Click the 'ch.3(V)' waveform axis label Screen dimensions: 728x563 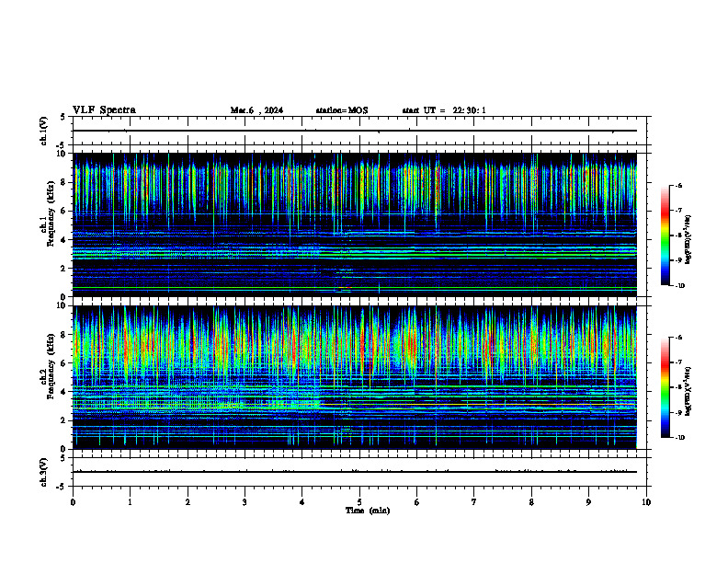43,472
